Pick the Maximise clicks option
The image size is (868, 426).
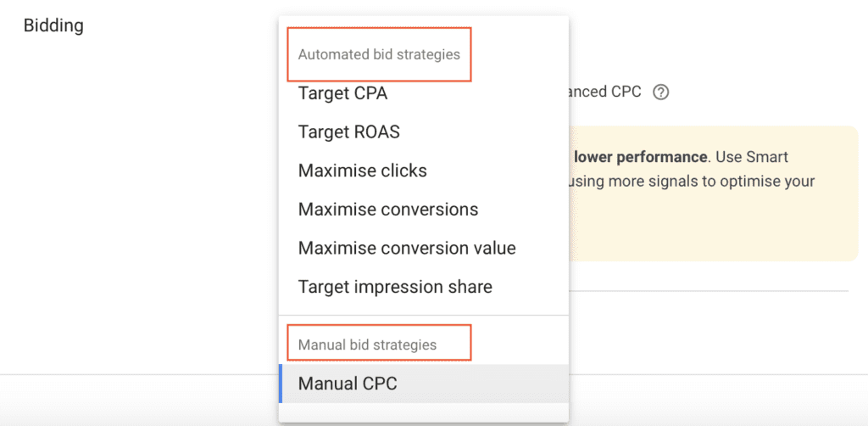coord(362,171)
